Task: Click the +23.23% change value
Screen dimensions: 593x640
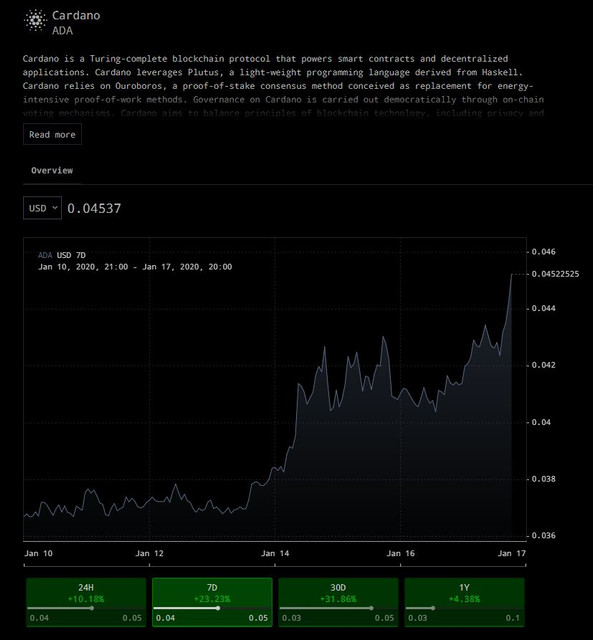Action: point(212,599)
